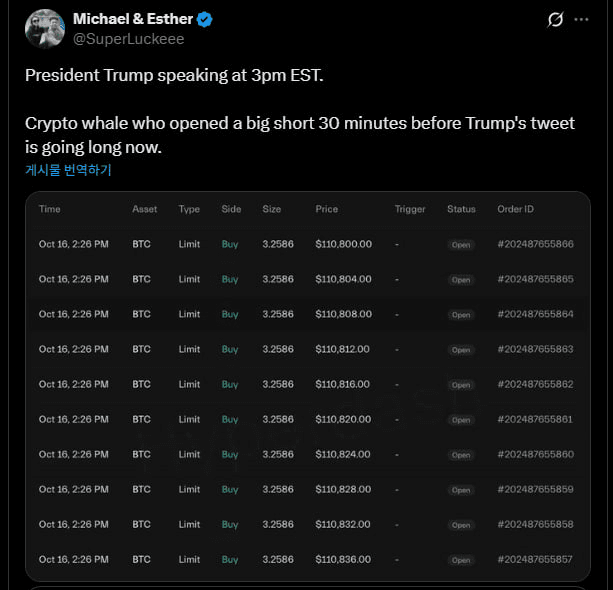Open the three-dot more options menu
This screenshot has width=613, height=590.
coord(582,20)
